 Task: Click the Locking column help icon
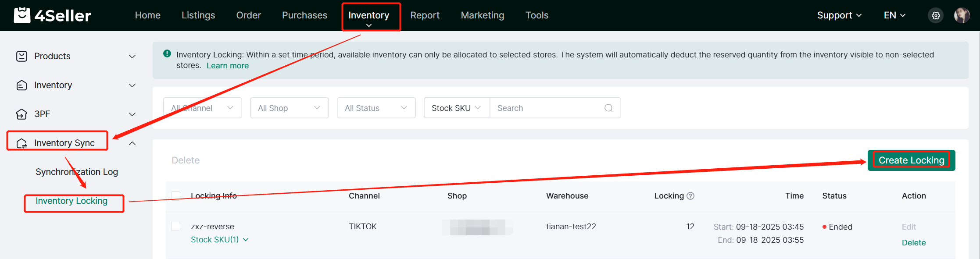point(690,196)
